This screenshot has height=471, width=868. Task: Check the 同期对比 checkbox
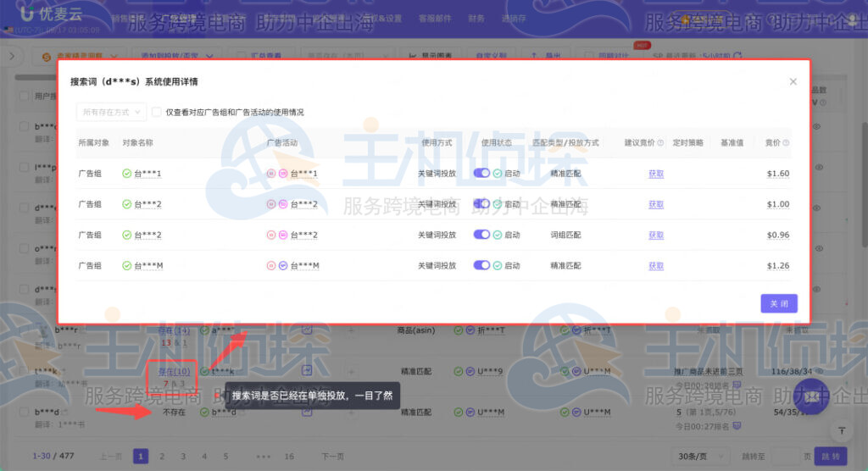tap(590, 56)
